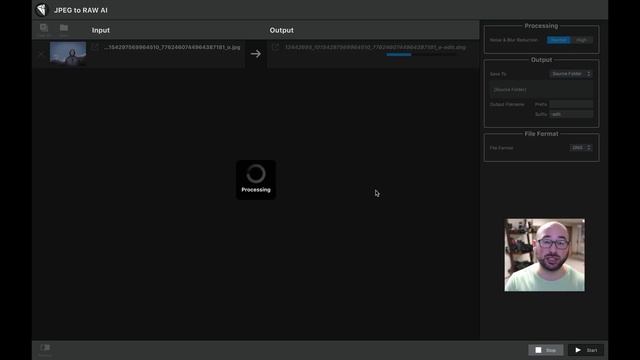This screenshot has width=640, height=360.
Task: Open the input image sky thumbnail
Action: [68, 53]
